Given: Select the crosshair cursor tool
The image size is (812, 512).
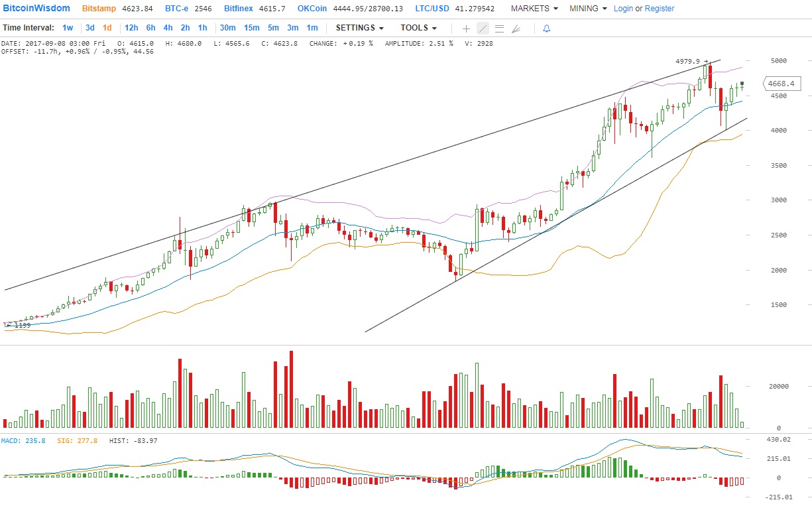Looking at the screenshot, I should click(x=466, y=29).
